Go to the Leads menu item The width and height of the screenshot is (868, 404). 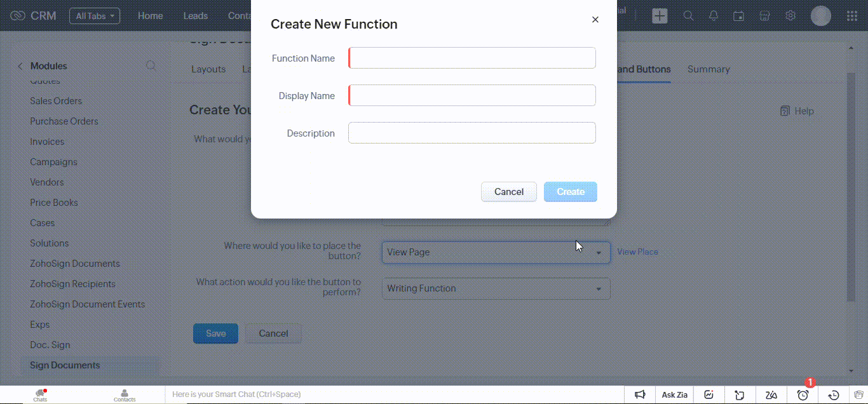(195, 16)
